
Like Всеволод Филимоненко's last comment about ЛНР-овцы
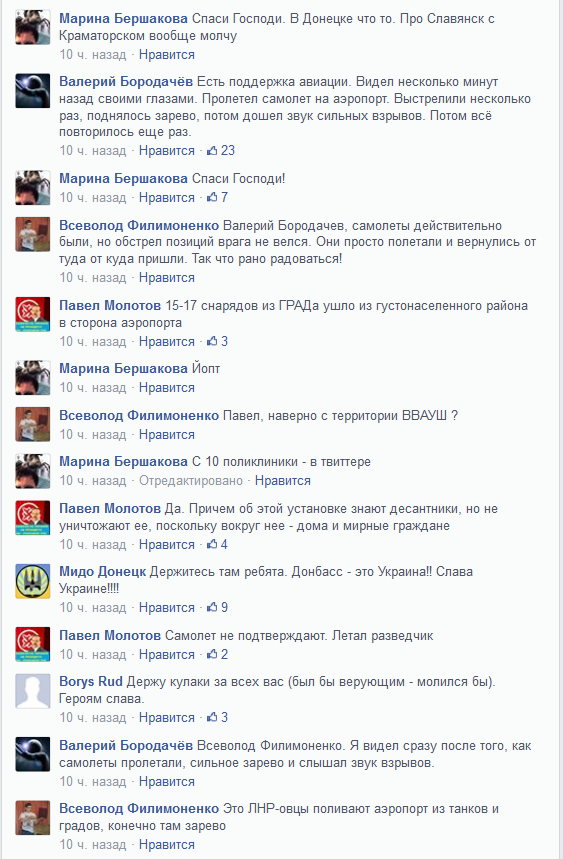[x=166, y=845]
